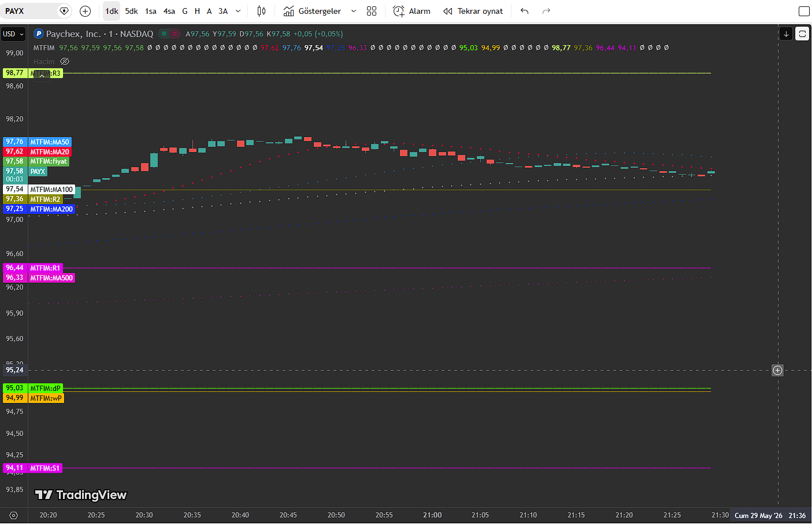Open the PAYX symbol search box
The width and height of the screenshot is (812, 525).
pyautogui.click(x=36, y=11)
